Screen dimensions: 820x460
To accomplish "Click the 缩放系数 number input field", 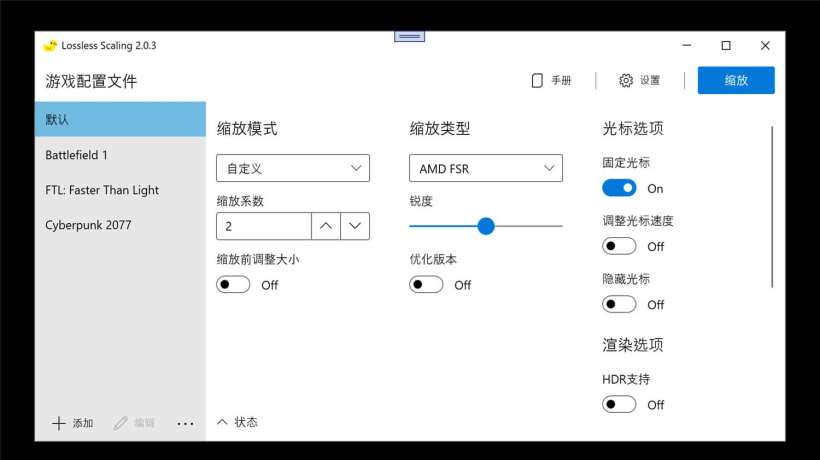I will (264, 226).
